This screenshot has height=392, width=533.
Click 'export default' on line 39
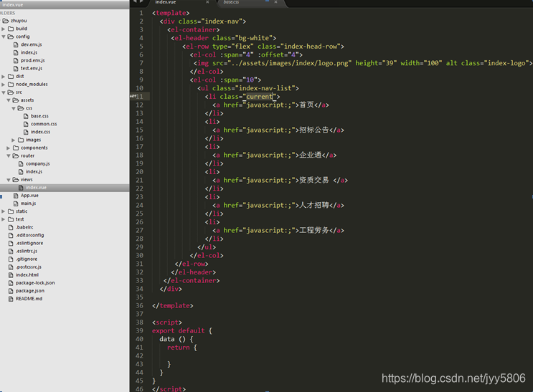point(179,331)
